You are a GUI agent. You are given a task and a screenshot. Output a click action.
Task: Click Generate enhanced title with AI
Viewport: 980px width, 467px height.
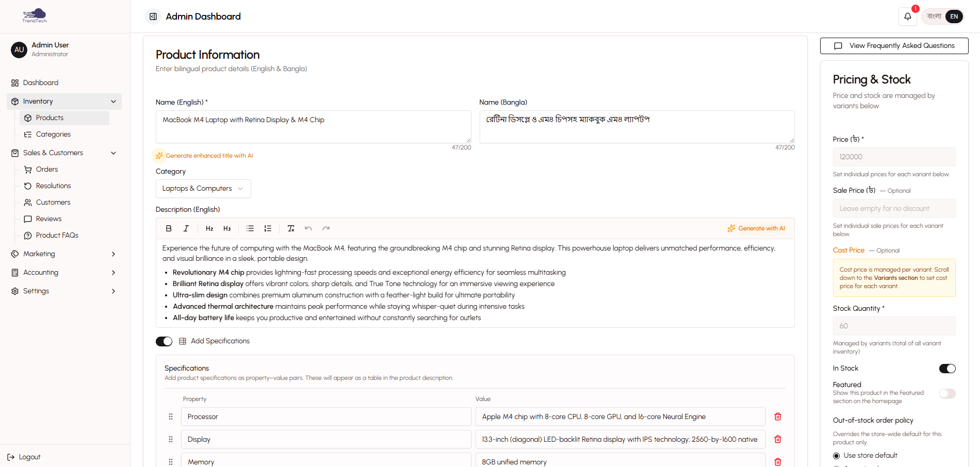[x=203, y=155]
